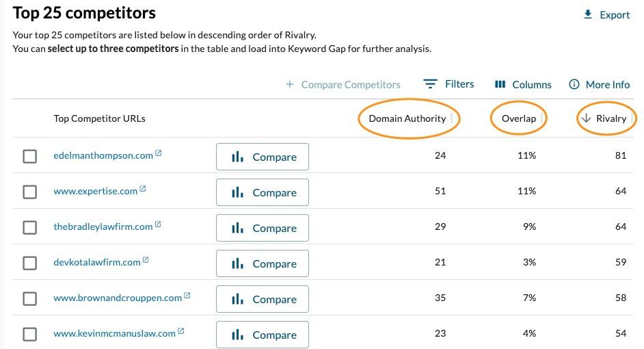Open the www.kevinmcmanuslaw.com link
644x349 pixels.
click(114, 333)
